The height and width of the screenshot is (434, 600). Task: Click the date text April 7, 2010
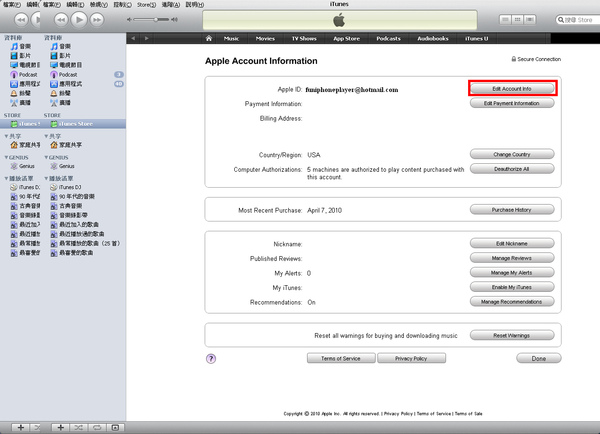click(324, 210)
